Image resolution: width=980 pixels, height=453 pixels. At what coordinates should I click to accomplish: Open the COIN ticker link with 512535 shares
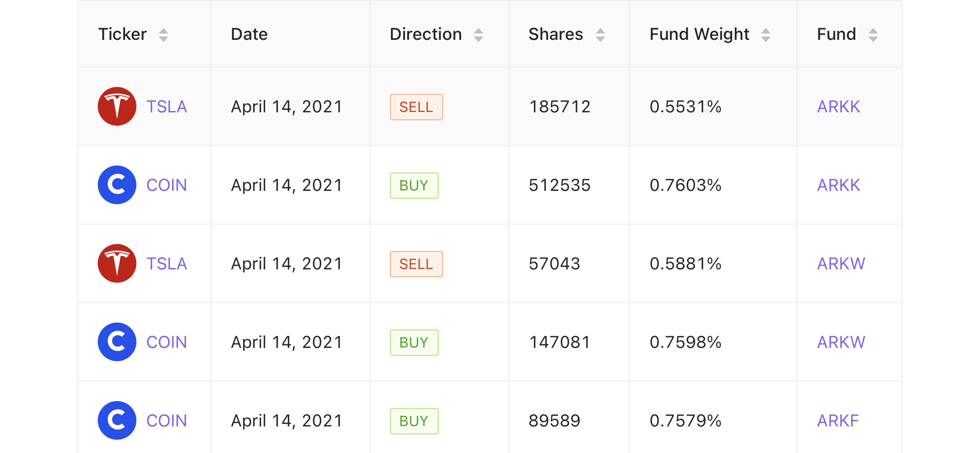pos(167,185)
